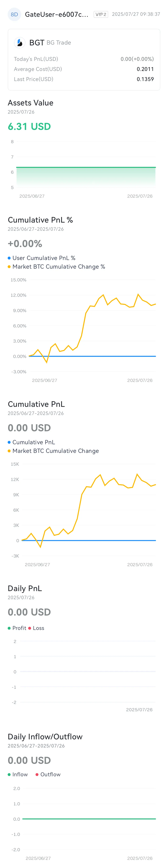Viewport: 168px width, 868px height.
Task: Toggle Cumulative PnL blue legend dot
Action: (9, 442)
